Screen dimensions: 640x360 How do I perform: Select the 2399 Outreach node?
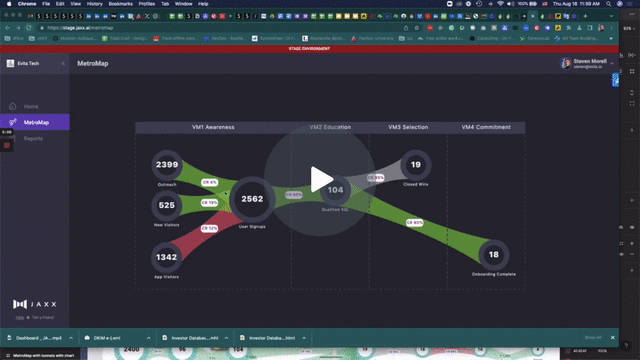pyautogui.click(x=167, y=165)
